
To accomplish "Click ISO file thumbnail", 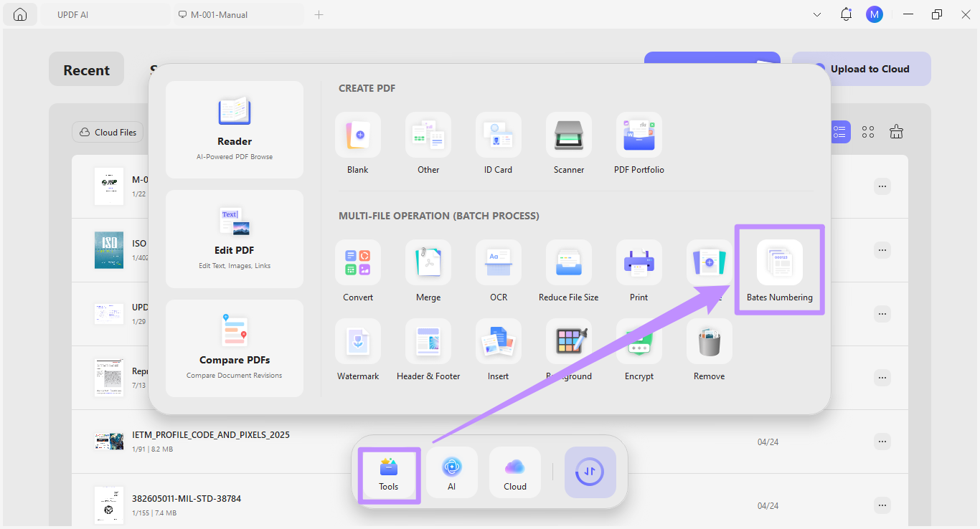I will 109,250.
